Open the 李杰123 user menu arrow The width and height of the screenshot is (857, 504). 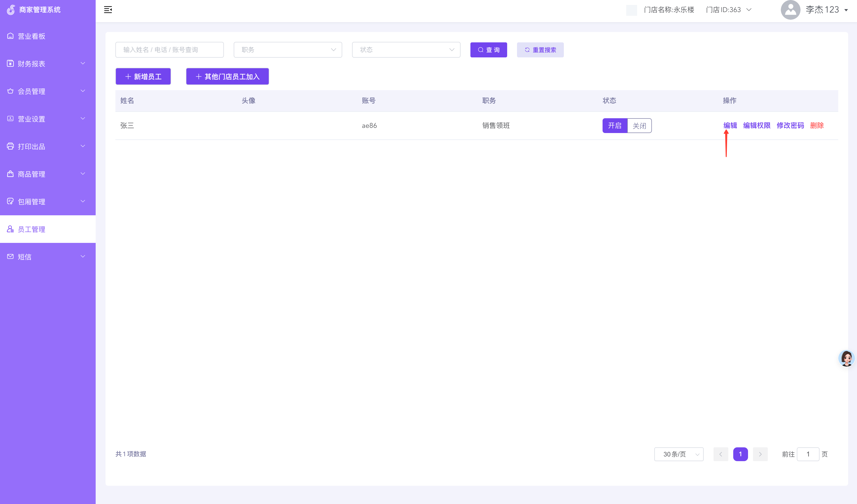[846, 10]
